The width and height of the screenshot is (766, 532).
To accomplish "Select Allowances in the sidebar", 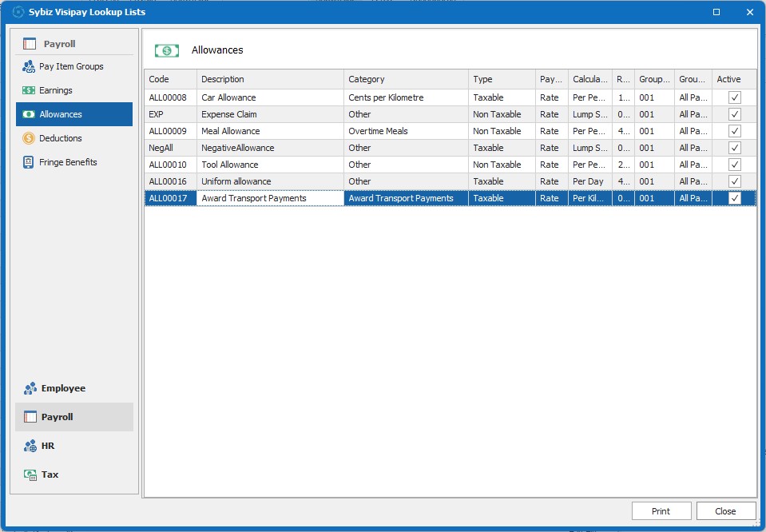I will [x=74, y=114].
